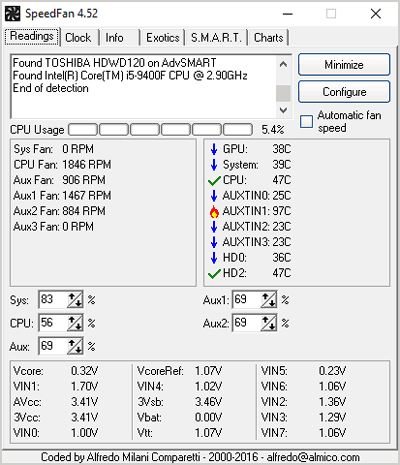Select the Readings tab

tap(32, 36)
